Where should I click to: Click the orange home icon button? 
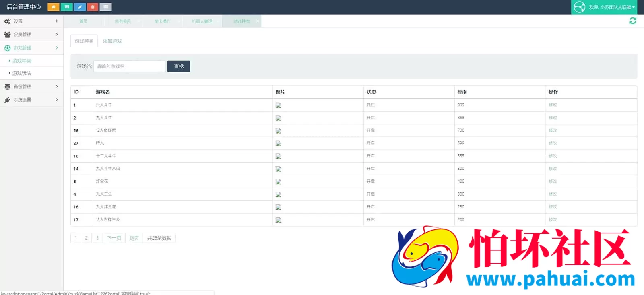[53, 7]
